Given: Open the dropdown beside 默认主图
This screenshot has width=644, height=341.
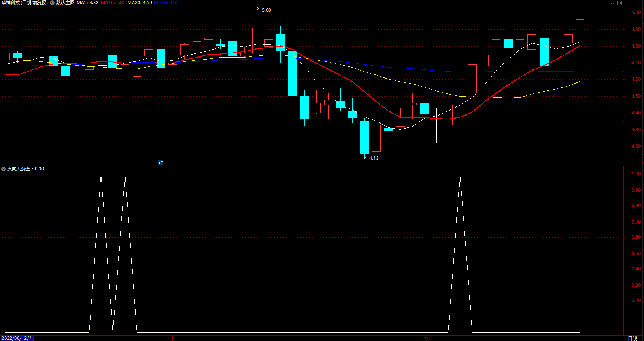Looking at the screenshot, I should point(52,3).
